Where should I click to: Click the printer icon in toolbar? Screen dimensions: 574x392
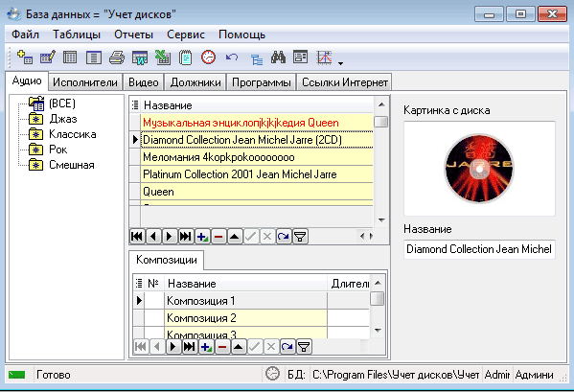117,58
